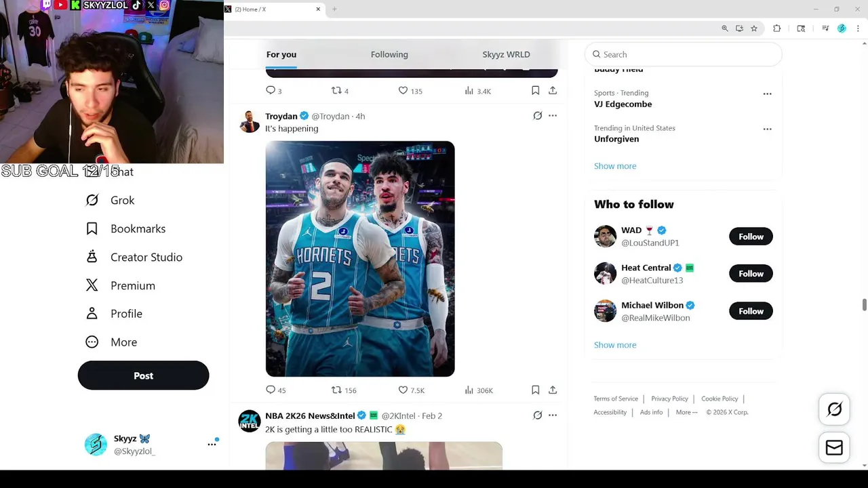
Task: Open Bookmarks in the left sidebar
Action: click(x=126, y=228)
